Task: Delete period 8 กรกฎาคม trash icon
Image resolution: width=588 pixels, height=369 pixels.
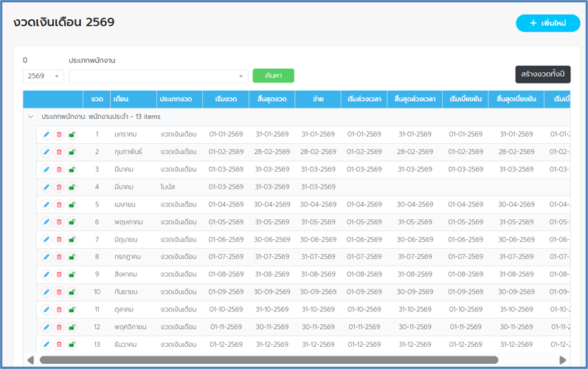Action: tap(59, 257)
